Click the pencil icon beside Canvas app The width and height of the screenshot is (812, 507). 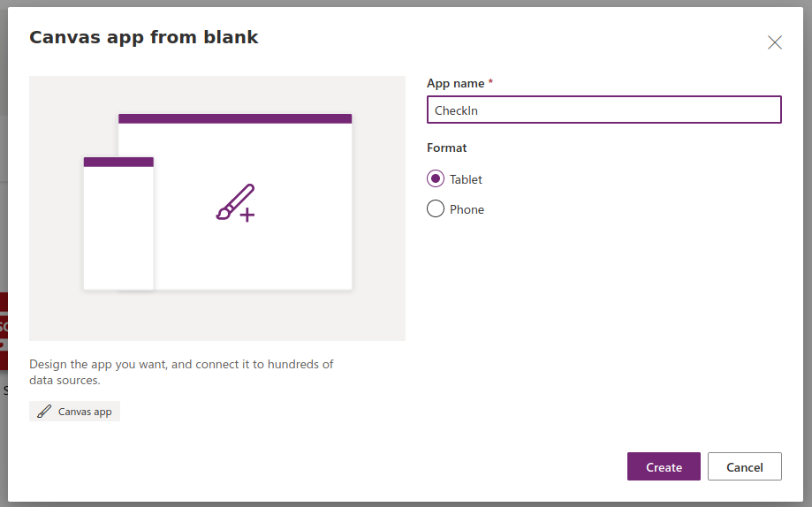click(x=44, y=412)
